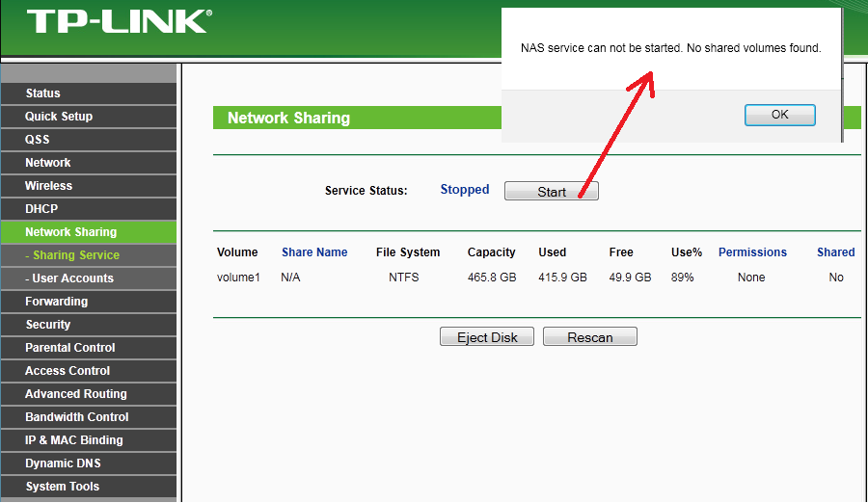
Task: Click the 465.8 GB capacity value
Action: [x=492, y=278]
